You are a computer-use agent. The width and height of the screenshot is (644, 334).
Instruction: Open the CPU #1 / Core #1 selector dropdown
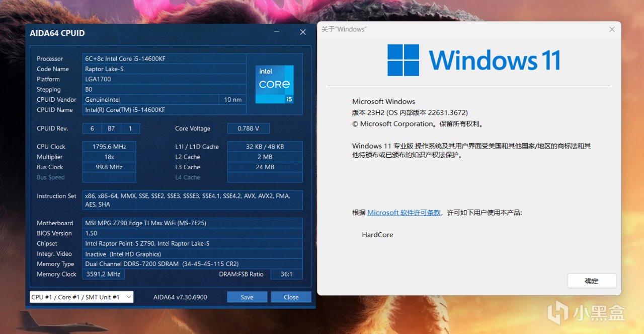[82, 297]
